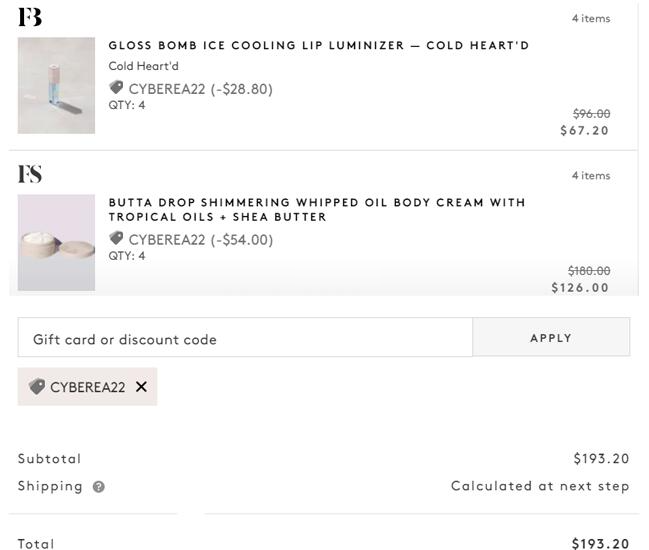Click the Fenty Skin FS logo
The width and height of the screenshot is (649, 550).
[30, 174]
